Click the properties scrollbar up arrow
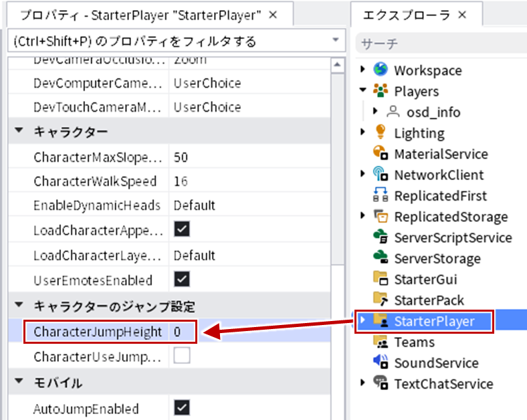527x420 pixels. tap(338, 65)
